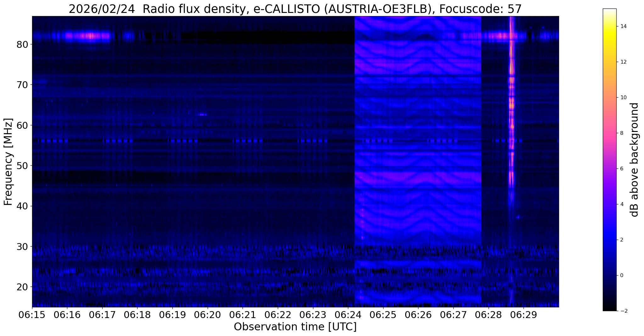644x336 pixels.
Task: Select the 4 dB colorbar tick label
Action: [622, 204]
